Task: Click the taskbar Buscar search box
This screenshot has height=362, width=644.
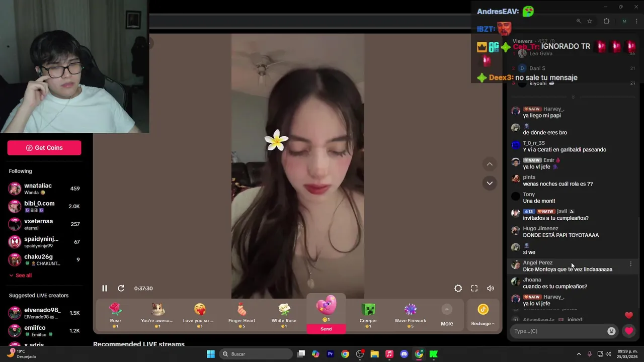Action: pyautogui.click(x=257, y=354)
